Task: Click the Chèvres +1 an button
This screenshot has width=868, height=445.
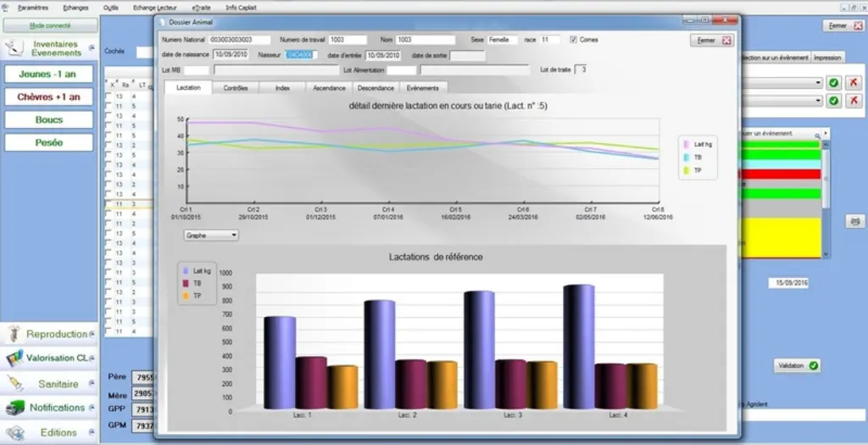Action: [x=48, y=97]
